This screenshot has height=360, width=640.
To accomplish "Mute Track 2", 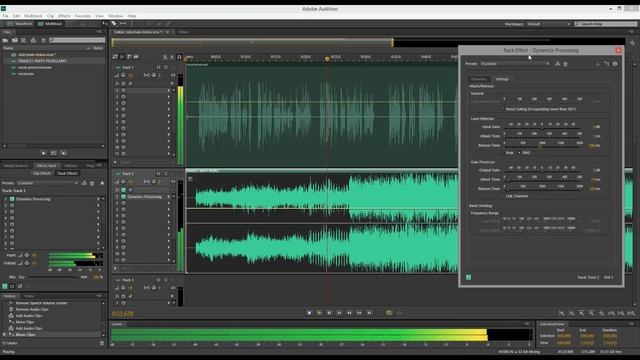I will [x=158, y=174].
